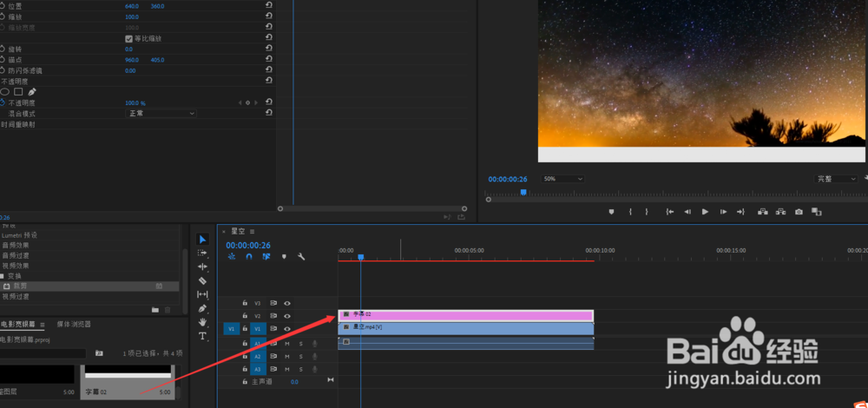Screen dimensions: 868x408
Task: Go to In point
Action: (x=670, y=212)
